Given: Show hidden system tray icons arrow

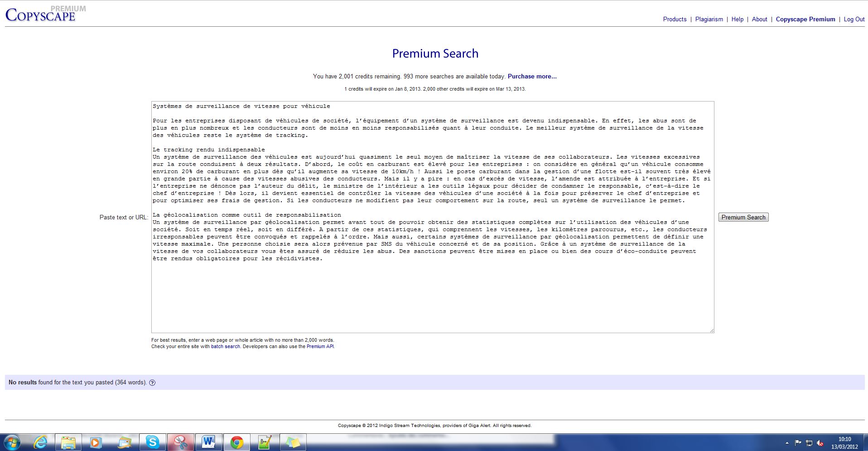Looking at the screenshot, I should click(x=787, y=443).
